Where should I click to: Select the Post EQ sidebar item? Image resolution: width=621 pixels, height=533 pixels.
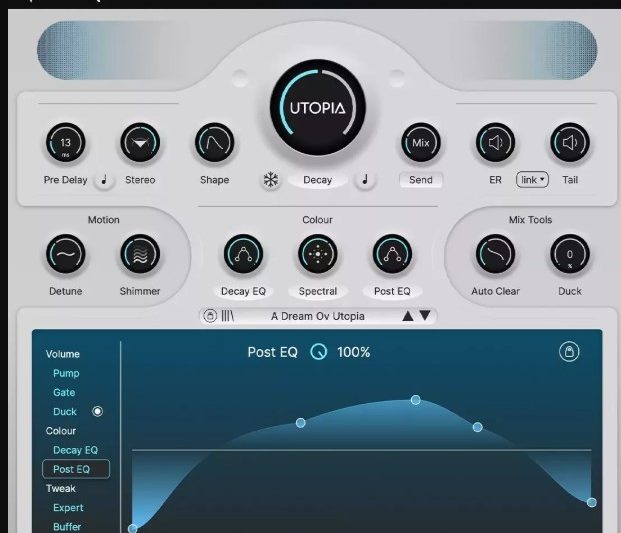click(76, 469)
